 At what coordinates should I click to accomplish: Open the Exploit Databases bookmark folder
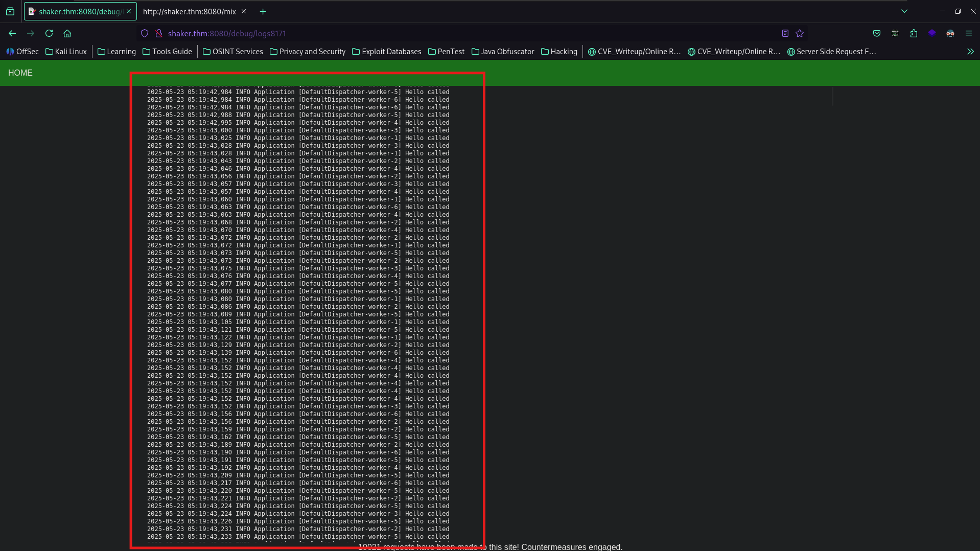[x=387, y=52]
